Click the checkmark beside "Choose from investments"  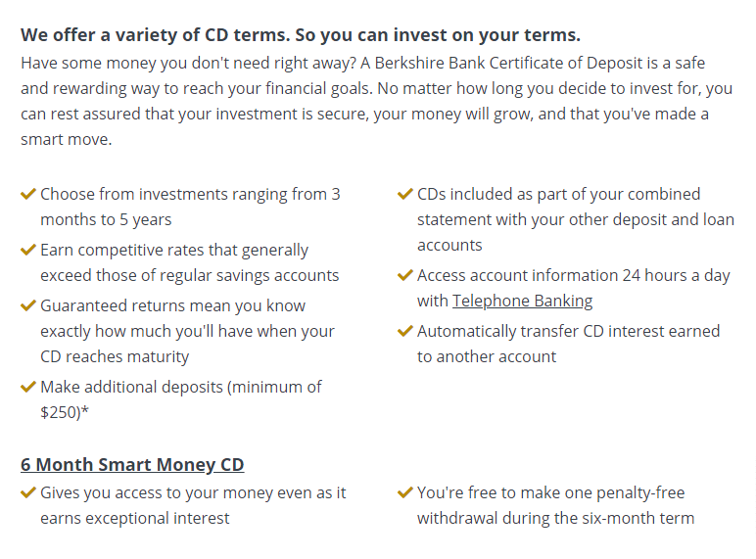[28, 194]
